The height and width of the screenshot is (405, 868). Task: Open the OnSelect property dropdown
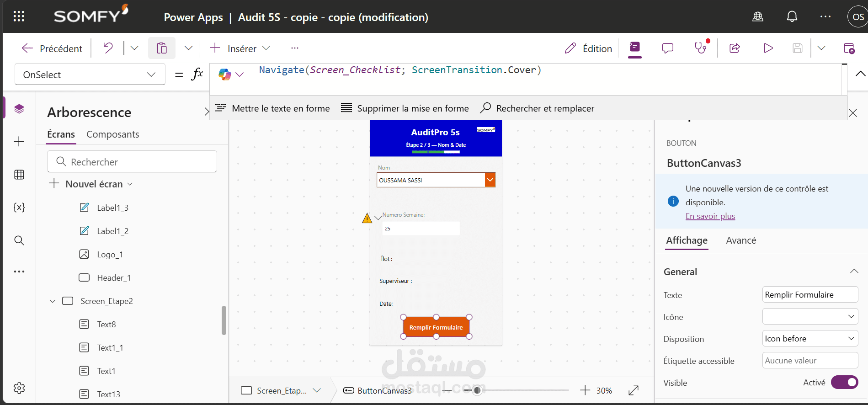coord(90,75)
